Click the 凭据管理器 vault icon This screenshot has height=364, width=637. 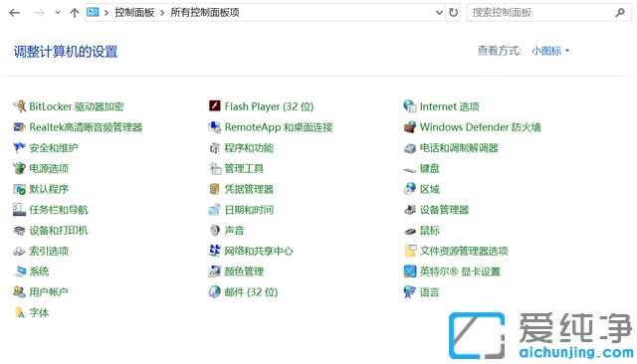215,189
